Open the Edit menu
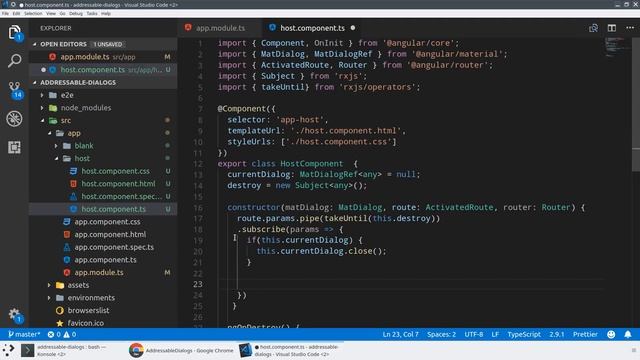The height and width of the screenshot is (360, 640). (16, 13)
